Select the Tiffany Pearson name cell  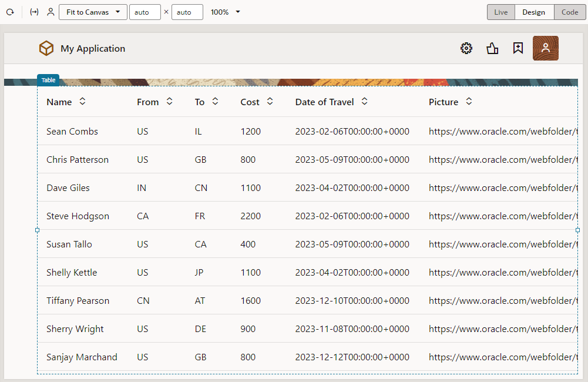pyautogui.click(x=78, y=300)
